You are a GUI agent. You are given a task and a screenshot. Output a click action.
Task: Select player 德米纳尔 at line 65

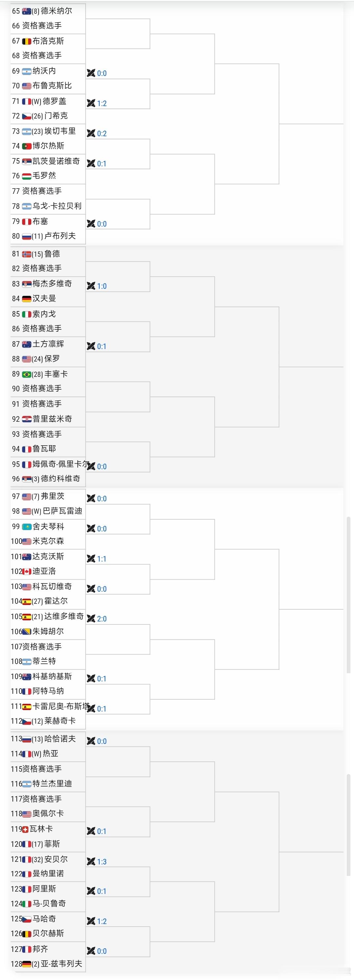point(56,11)
